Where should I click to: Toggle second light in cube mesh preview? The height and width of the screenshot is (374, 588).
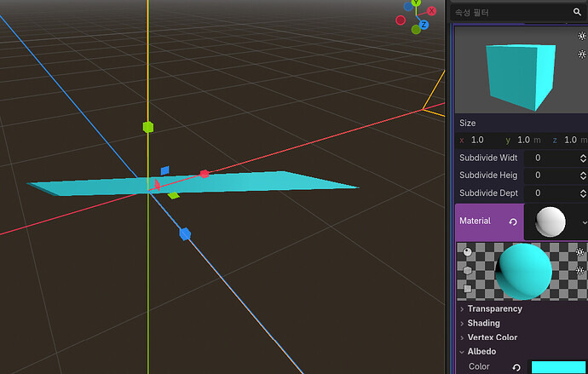click(x=582, y=55)
